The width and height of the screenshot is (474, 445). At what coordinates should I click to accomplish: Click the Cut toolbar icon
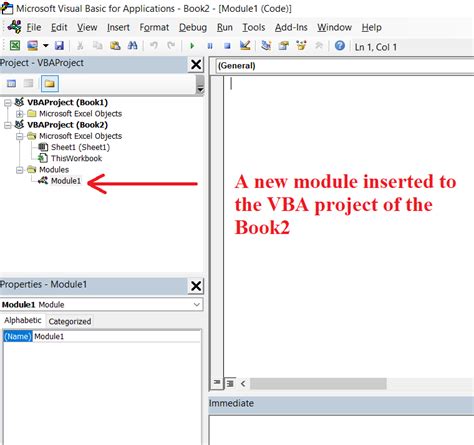click(80, 45)
